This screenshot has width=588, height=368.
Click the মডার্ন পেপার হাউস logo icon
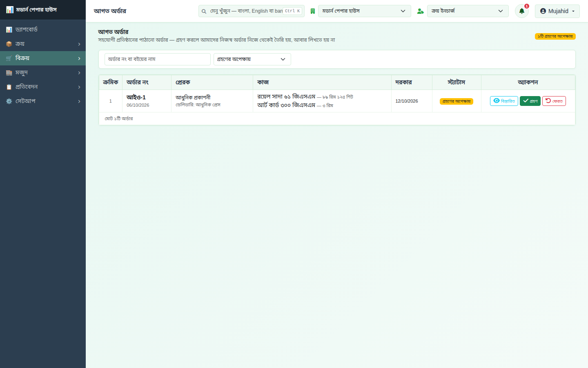(x=10, y=9)
